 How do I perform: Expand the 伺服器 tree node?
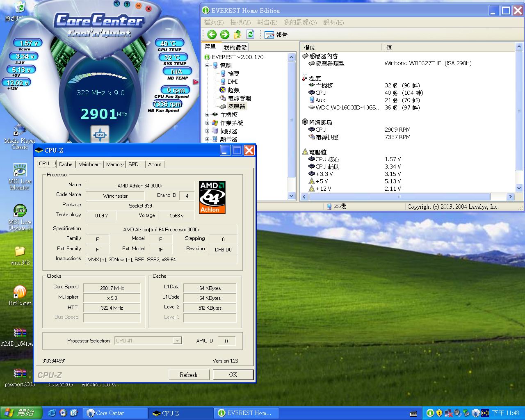208,131
